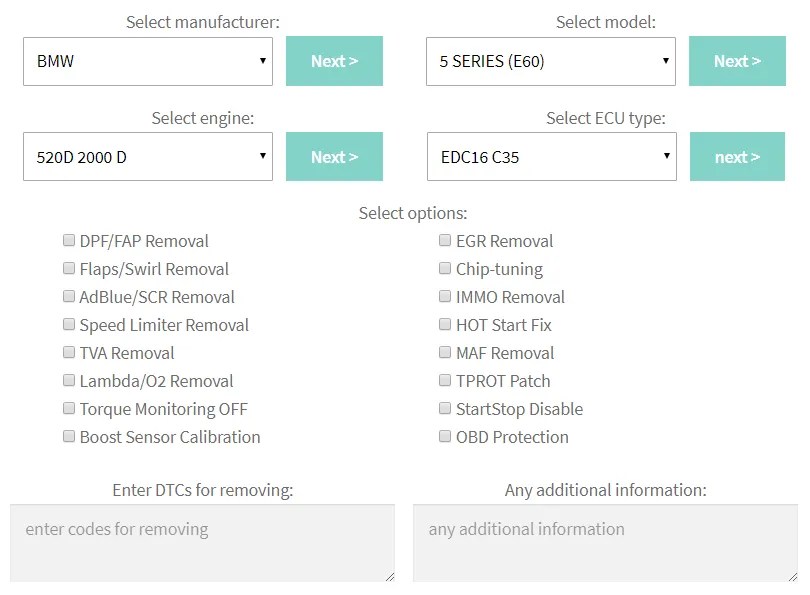Click 'Any additional information:' label

click(605, 490)
